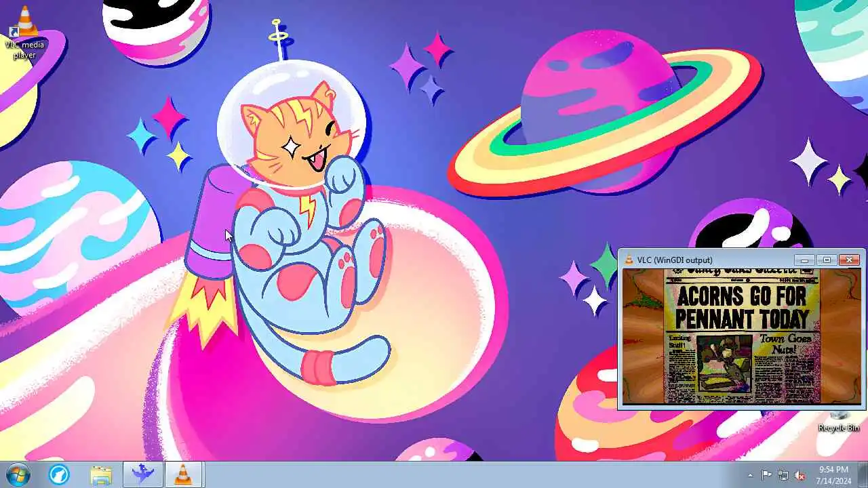The height and width of the screenshot is (488, 868).
Task: Open the blue wolf browser taskbar icon
Action: 59,475
